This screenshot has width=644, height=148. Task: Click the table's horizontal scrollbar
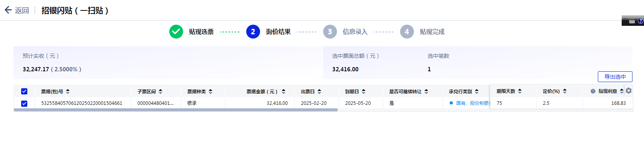click(x=176, y=110)
